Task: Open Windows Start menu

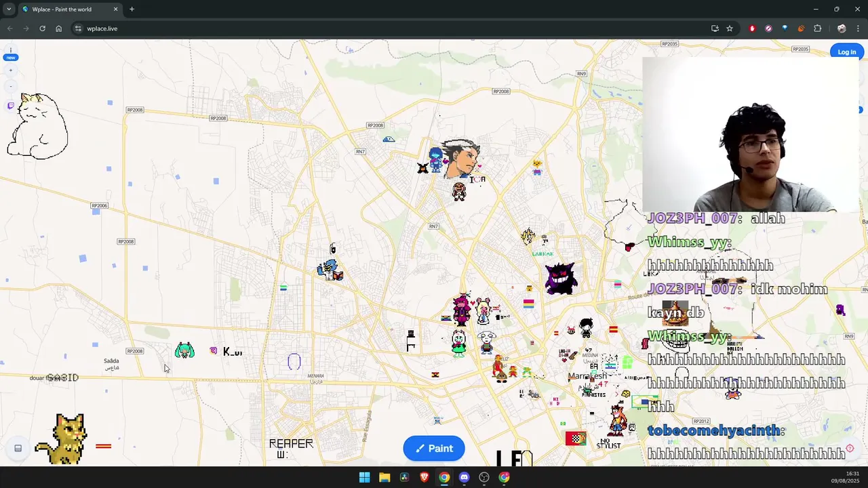Action: [x=364, y=477]
